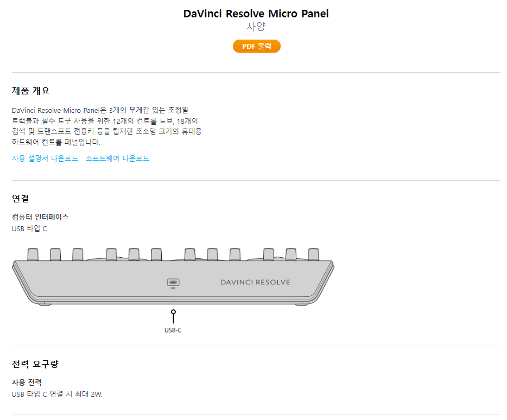507x420 pixels.
Task: Select the 사용 전력 spec label
Action: tap(27, 383)
